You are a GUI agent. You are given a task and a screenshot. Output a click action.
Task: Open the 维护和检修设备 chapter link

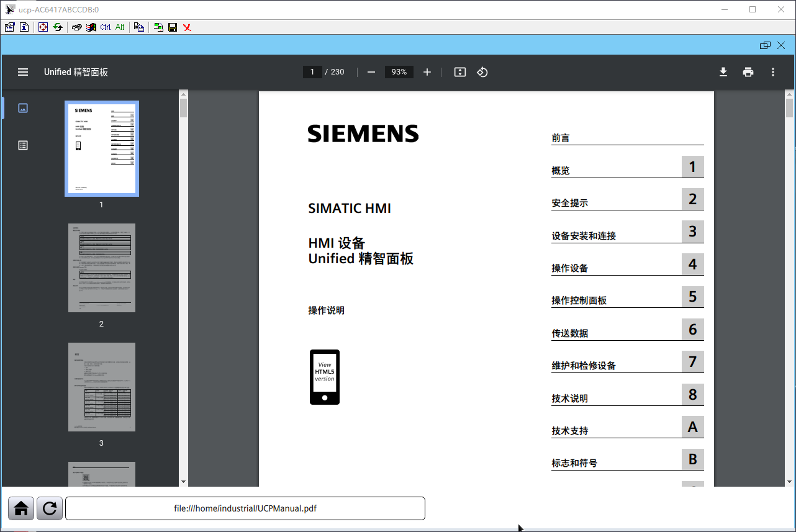point(584,366)
